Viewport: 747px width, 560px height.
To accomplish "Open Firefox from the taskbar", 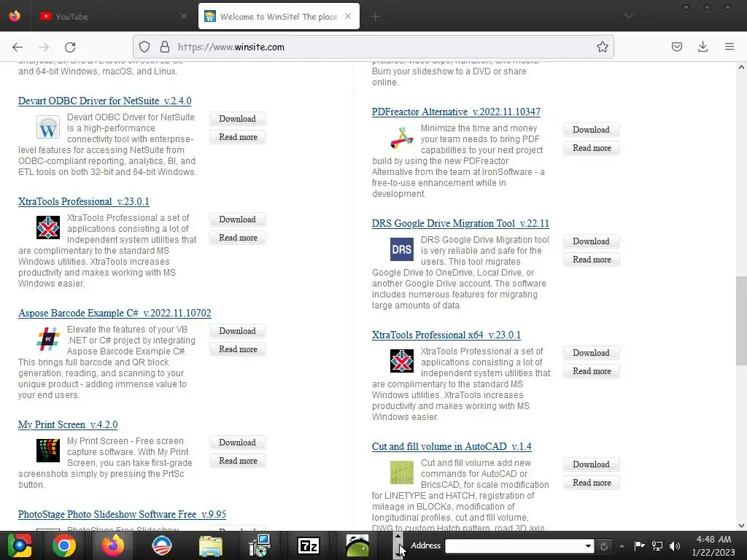I will pyautogui.click(x=113, y=545).
